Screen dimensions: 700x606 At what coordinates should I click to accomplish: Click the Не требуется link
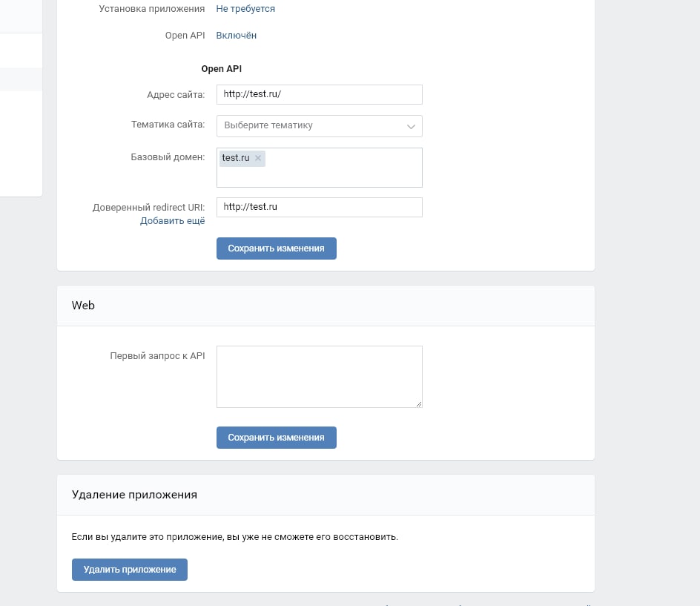245,9
